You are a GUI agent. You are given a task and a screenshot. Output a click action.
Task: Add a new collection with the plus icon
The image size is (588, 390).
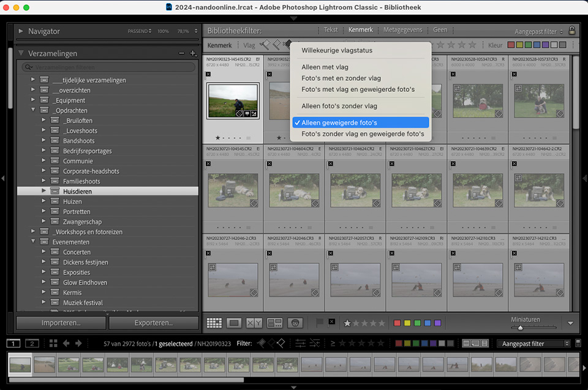pos(193,53)
